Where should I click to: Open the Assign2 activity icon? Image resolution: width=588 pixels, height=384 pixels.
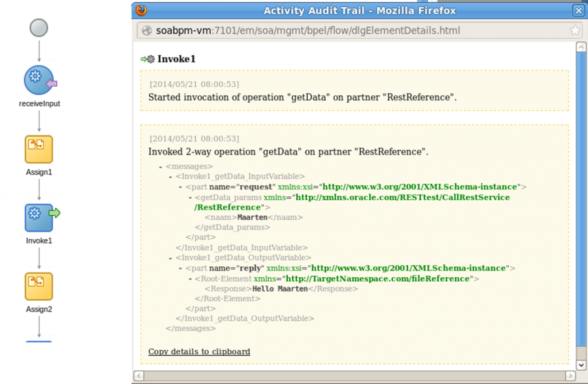pyautogui.click(x=39, y=286)
